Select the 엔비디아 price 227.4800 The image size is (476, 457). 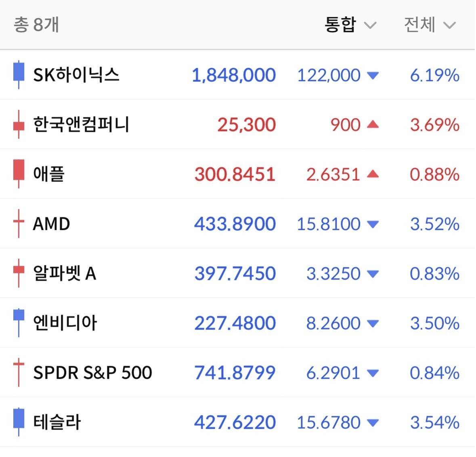click(x=235, y=323)
